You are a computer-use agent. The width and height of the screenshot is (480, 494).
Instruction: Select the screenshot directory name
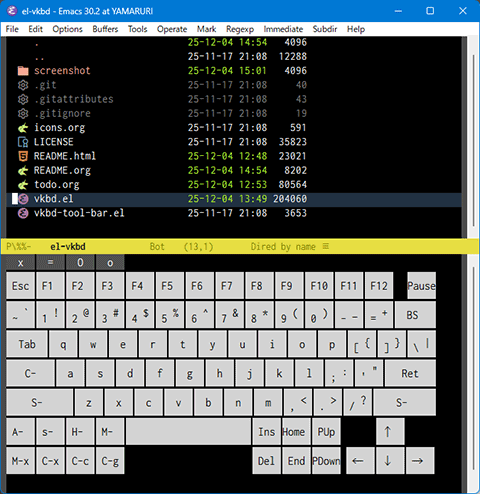pos(62,71)
